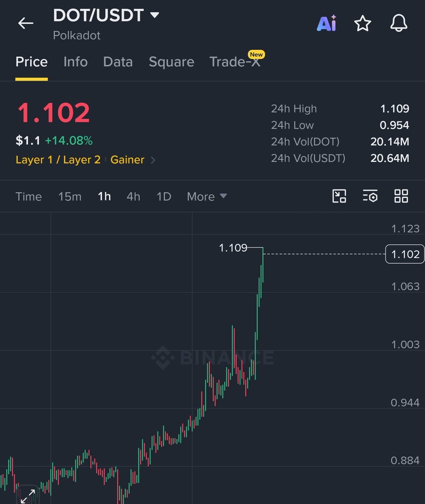425x504 pixels.
Task: Open chart indicator settings icon
Action: 370,196
